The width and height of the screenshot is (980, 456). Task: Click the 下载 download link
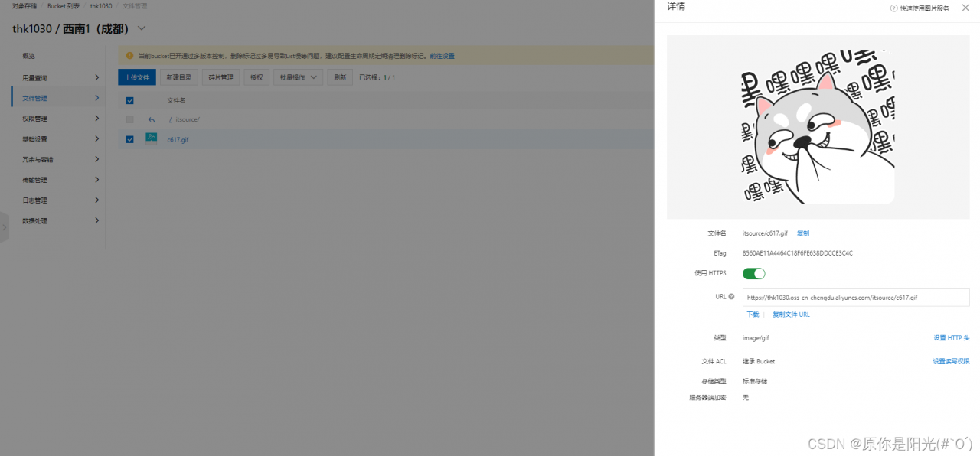(x=753, y=314)
